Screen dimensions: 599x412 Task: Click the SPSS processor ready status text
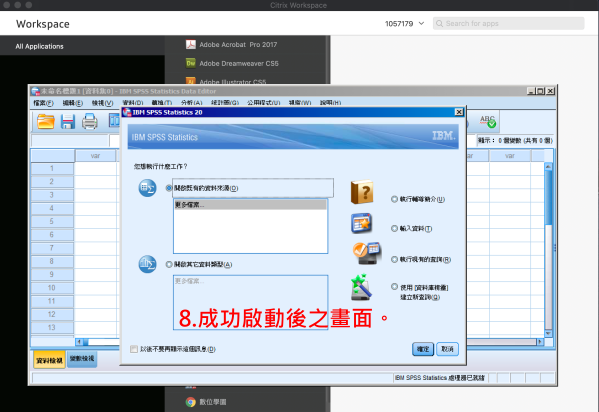click(x=440, y=378)
